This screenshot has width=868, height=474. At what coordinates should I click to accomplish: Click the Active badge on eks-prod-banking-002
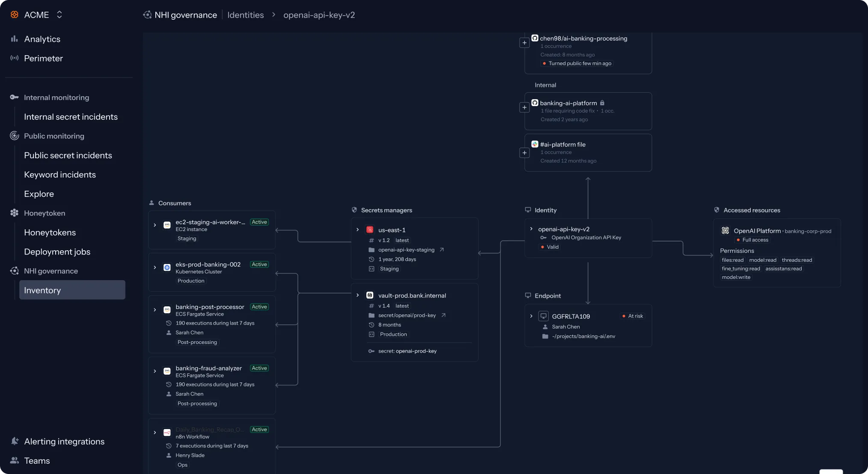pos(259,264)
